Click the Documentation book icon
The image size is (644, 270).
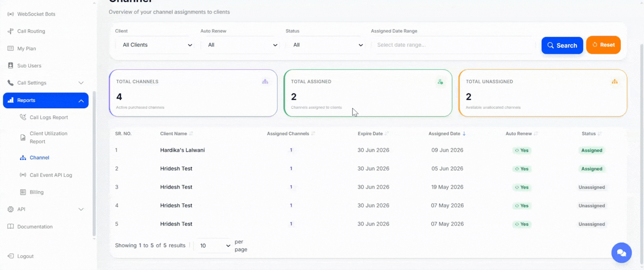[x=11, y=227]
